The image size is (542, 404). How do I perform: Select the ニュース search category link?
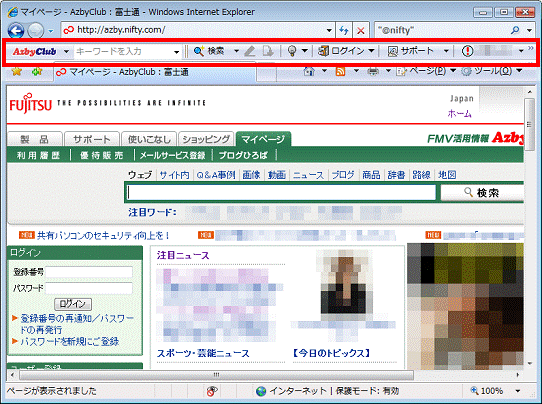pyautogui.click(x=308, y=175)
